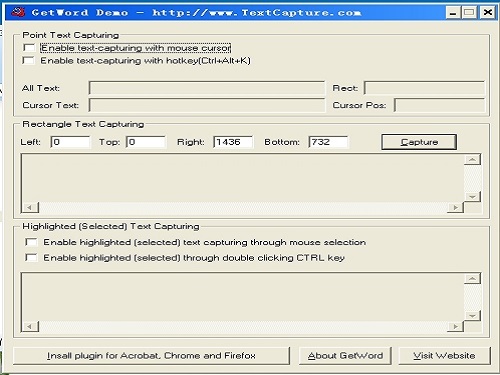
Task: Focus the Right field showing 1436
Action: (x=233, y=142)
